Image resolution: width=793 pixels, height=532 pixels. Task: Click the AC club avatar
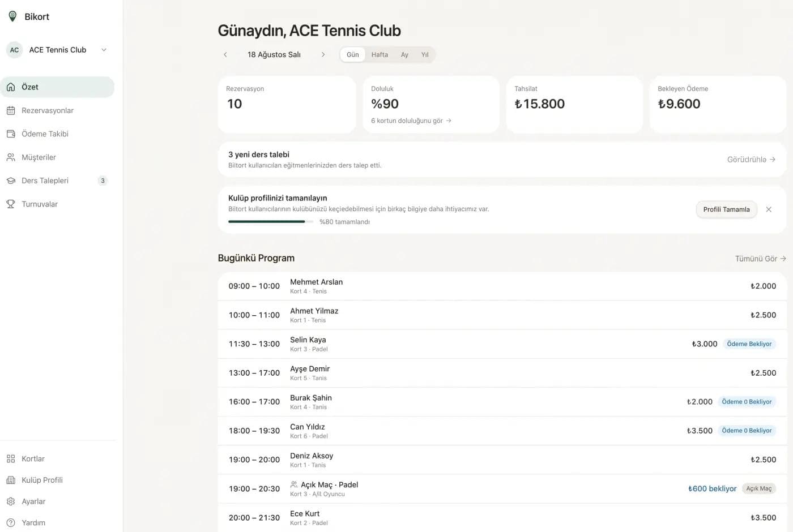click(x=15, y=50)
